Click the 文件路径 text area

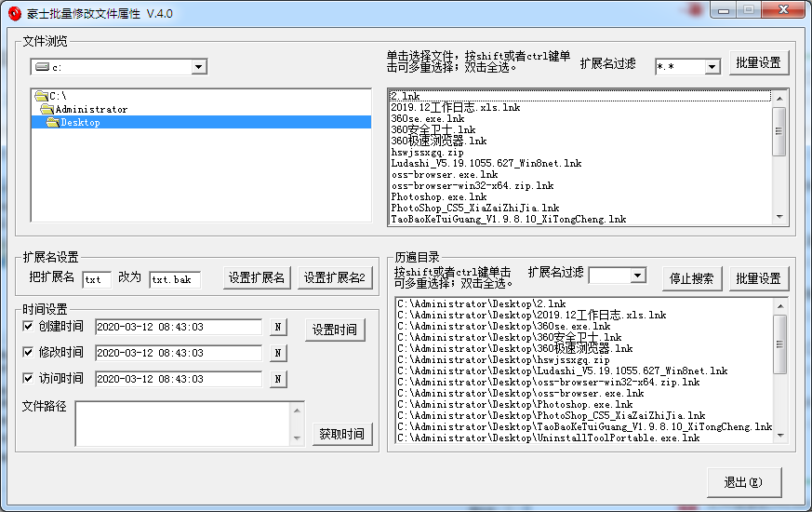coord(182,424)
